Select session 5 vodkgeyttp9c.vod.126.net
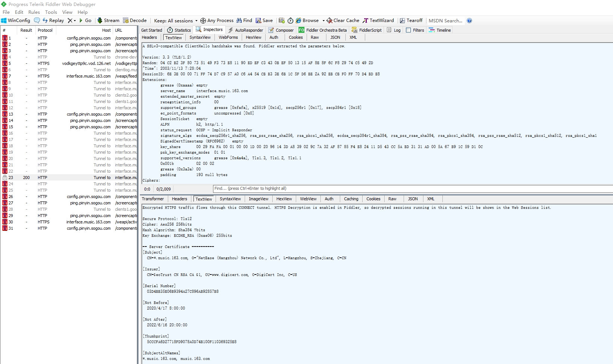This screenshot has height=364, width=613. tap(69, 63)
